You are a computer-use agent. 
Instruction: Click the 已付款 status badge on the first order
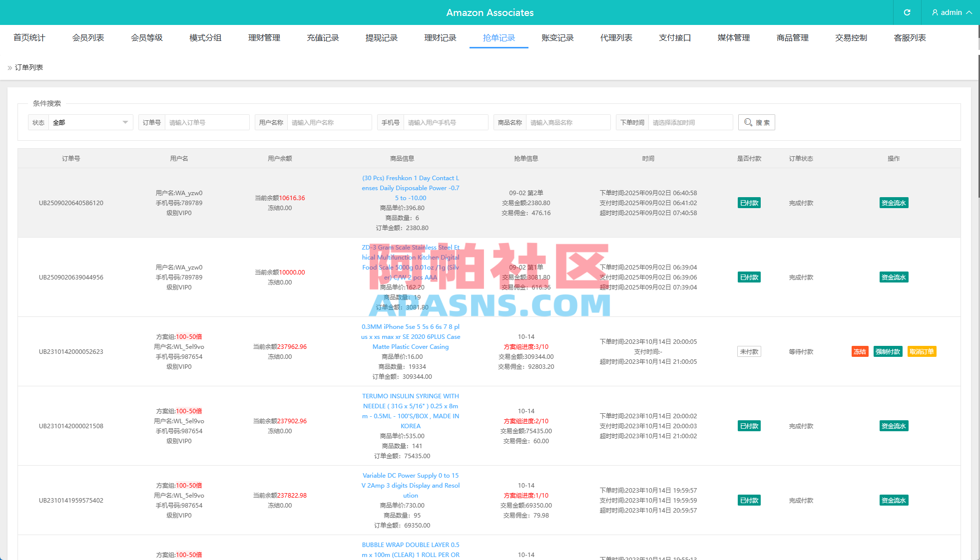pos(749,203)
